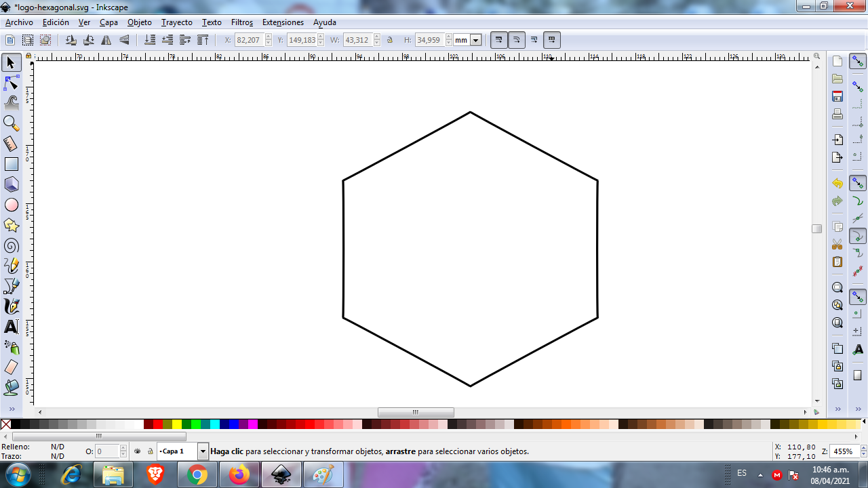The image size is (868, 488).
Task: Click the No paint X swatch
Action: tap(5, 424)
